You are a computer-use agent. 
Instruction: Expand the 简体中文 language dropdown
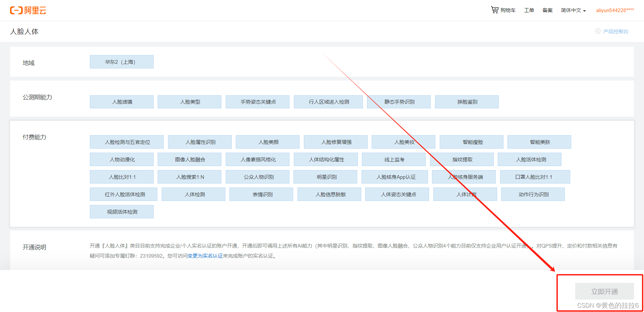573,10
